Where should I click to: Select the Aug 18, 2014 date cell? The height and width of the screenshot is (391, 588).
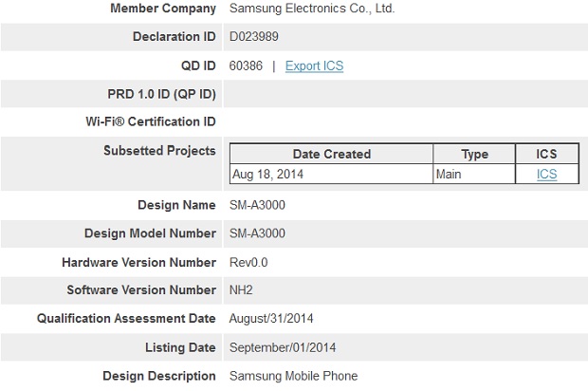click(x=332, y=174)
